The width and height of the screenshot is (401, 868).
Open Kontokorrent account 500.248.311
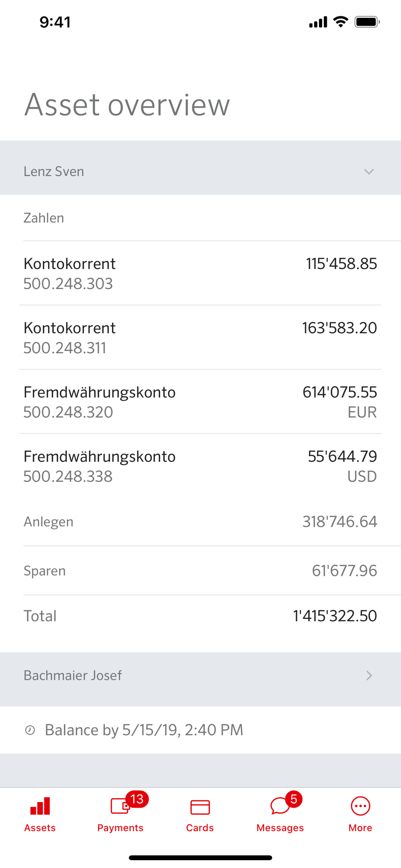tap(200, 338)
